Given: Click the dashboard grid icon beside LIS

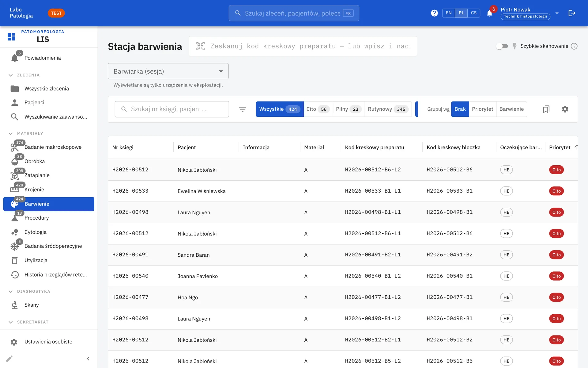Looking at the screenshot, I should point(11,37).
